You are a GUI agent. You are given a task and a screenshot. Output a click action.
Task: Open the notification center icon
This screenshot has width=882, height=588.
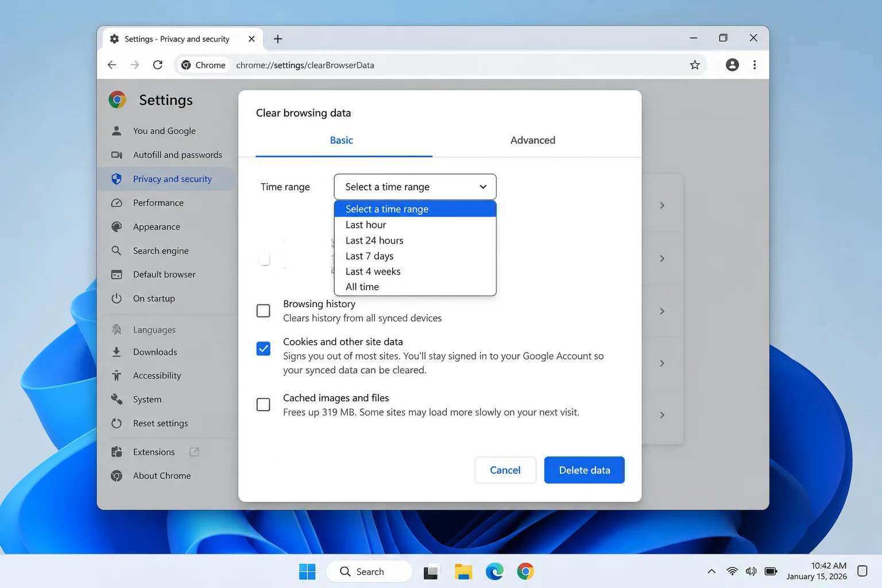(x=862, y=571)
